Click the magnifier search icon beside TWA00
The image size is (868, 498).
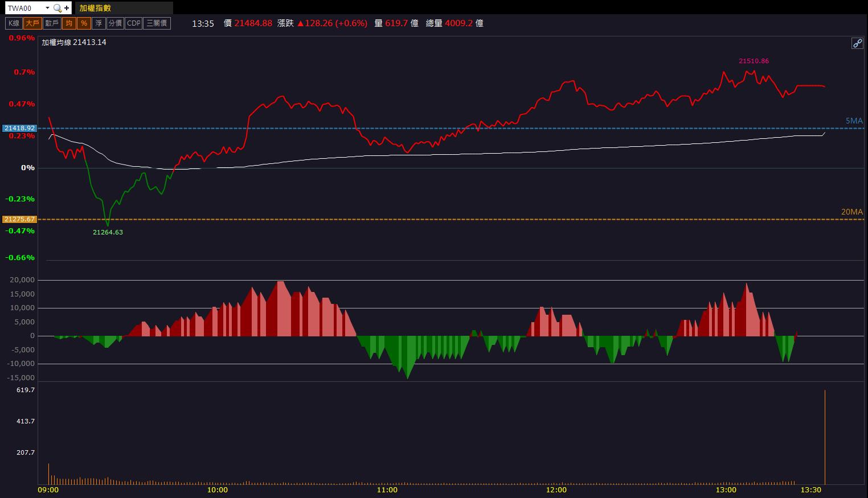coord(57,8)
